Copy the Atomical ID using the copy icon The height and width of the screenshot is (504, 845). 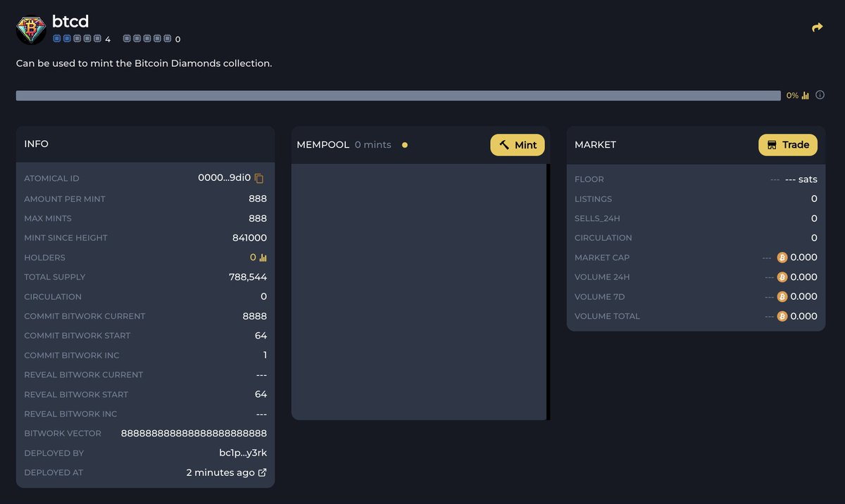258,178
